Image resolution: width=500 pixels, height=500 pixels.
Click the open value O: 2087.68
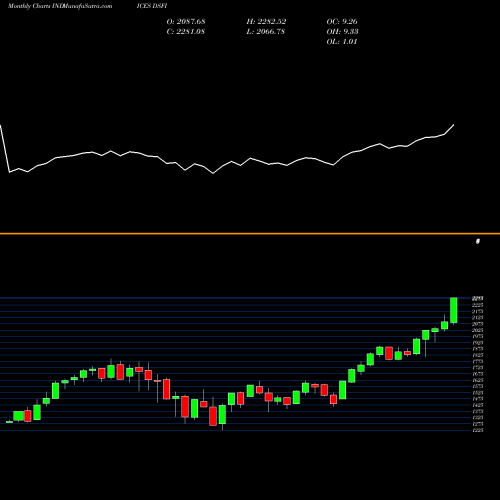[186, 22]
